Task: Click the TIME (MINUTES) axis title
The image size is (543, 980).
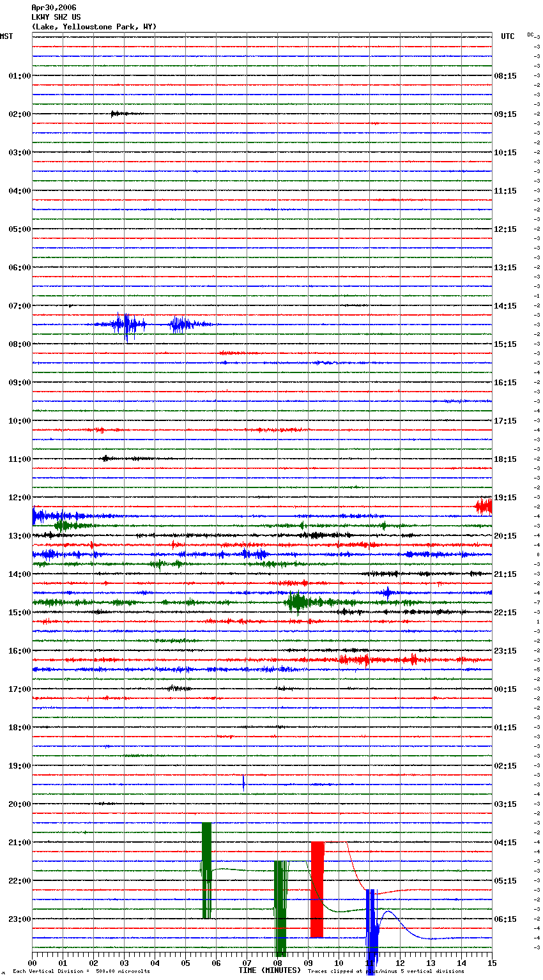Action: click(x=270, y=970)
